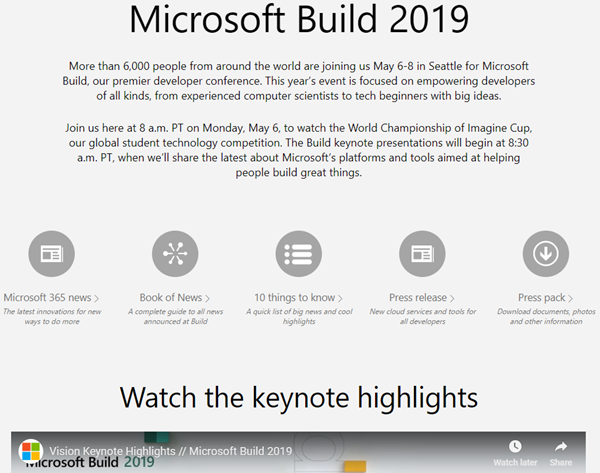
Task: Click the chevron next to Book of News
Action: [x=207, y=298]
